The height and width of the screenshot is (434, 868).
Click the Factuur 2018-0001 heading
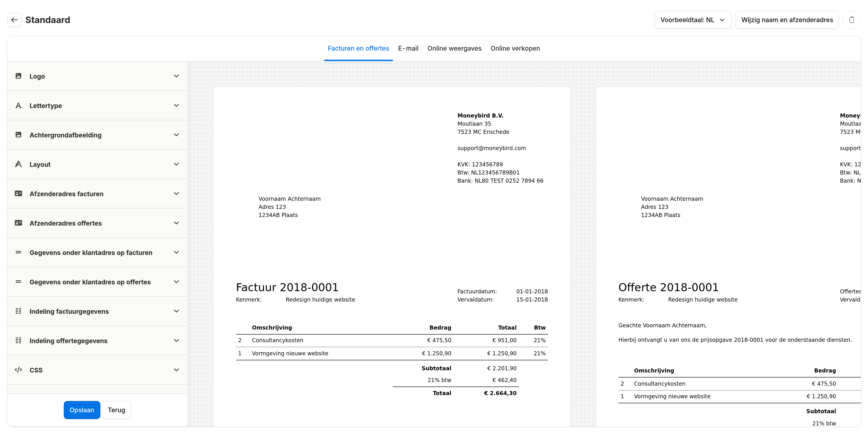[x=287, y=287]
